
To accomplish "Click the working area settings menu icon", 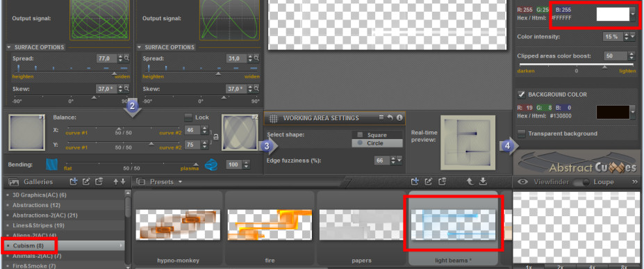I will 381,118.
